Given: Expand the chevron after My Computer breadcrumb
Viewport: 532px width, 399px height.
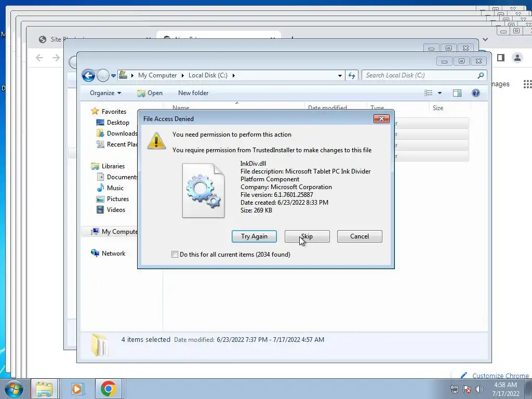Looking at the screenshot, I should click(182, 75).
